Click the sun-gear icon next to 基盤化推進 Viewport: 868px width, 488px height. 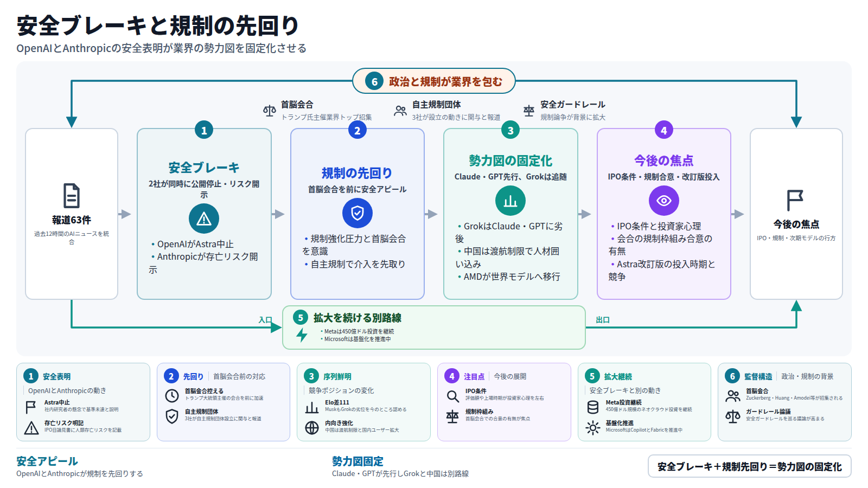point(593,427)
